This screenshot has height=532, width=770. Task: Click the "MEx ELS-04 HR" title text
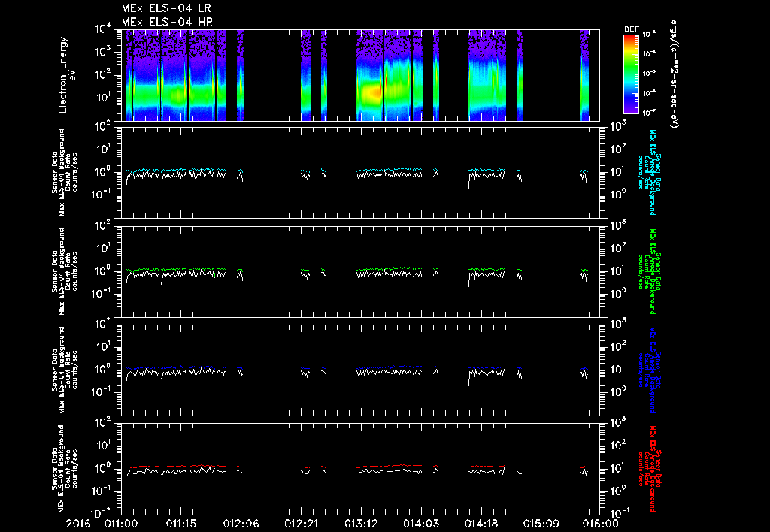[x=167, y=22]
